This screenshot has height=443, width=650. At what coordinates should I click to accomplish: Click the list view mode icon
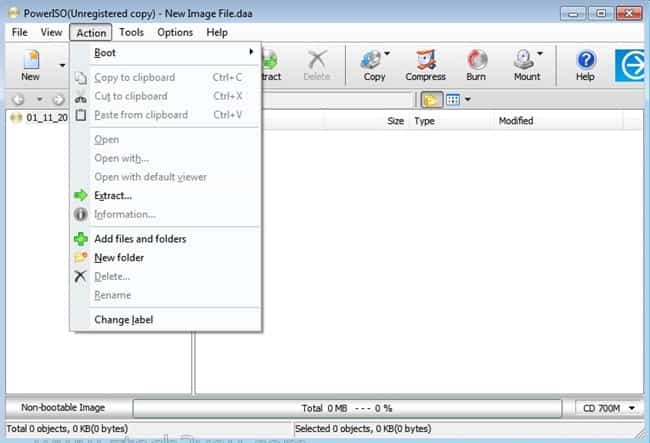[453, 100]
